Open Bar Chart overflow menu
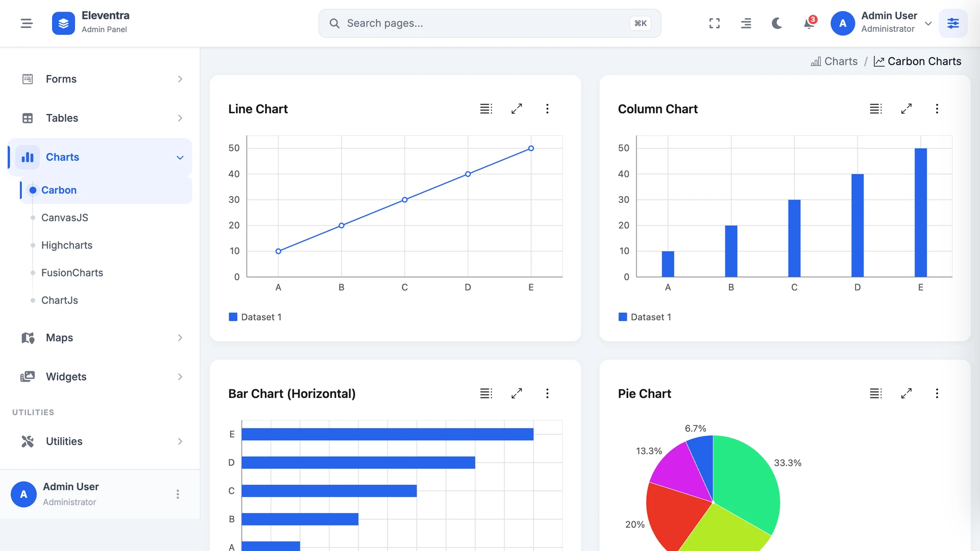The image size is (980, 551). point(547,393)
